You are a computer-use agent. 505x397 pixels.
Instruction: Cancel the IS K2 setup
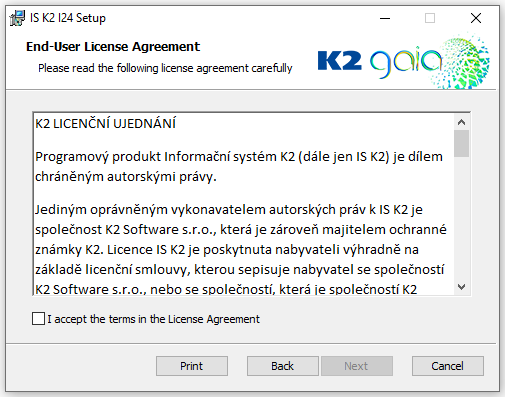[x=448, y=366]
